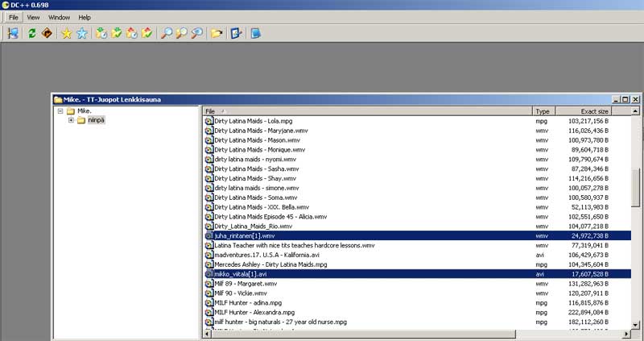Select Milf 90 - Vickie.wmv row
The image size is (644, 341).
417,293
